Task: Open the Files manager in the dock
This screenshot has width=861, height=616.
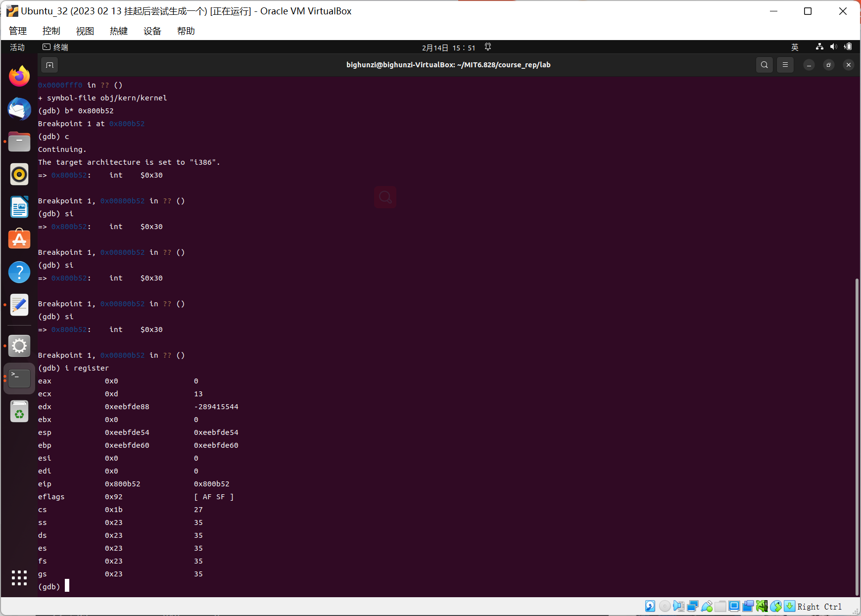Action: click(19, 142)
